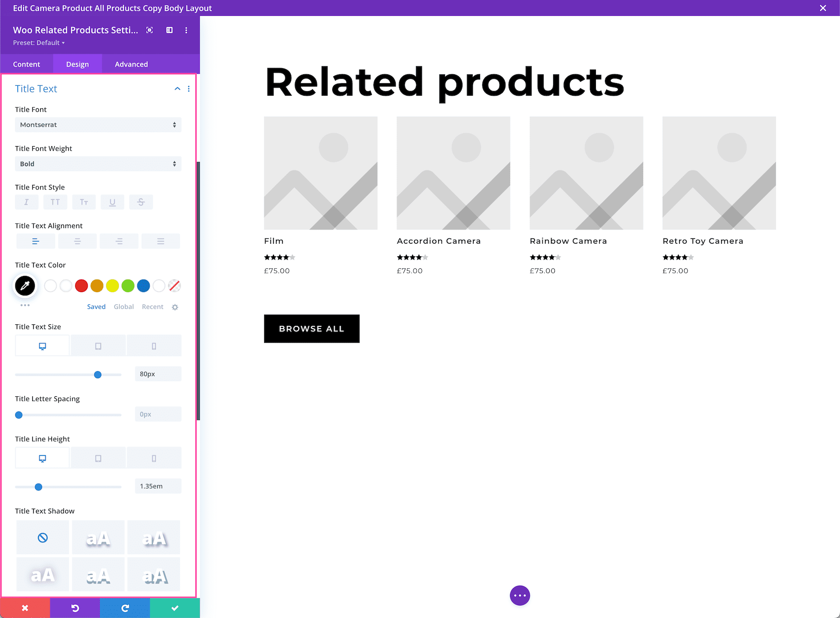Viewport: 840px width, 618px height.
Task: Set Title Text Alignment to center
Action: point(77,241)
